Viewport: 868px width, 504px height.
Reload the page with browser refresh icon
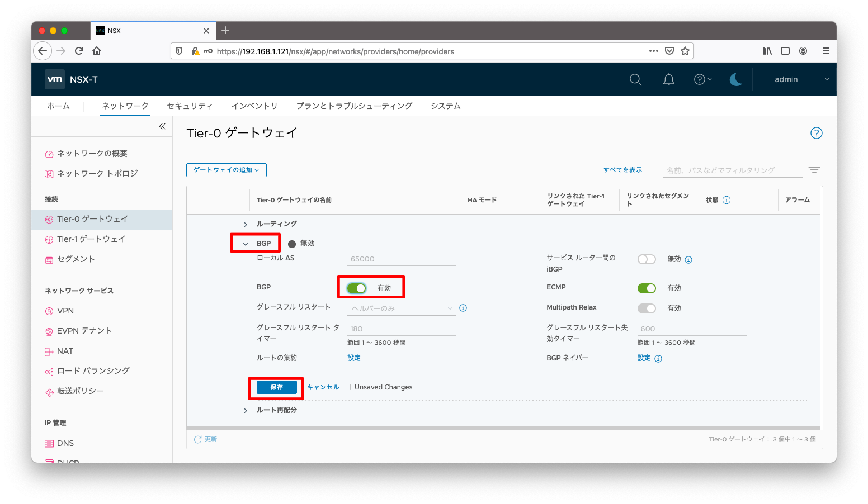click(x=79, y=51)
